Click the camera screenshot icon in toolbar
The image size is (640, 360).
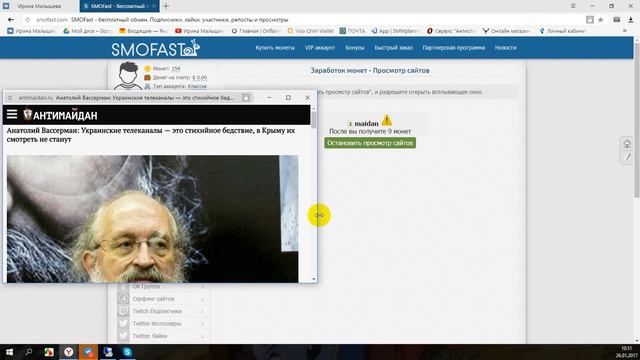[x=617, y=20]
